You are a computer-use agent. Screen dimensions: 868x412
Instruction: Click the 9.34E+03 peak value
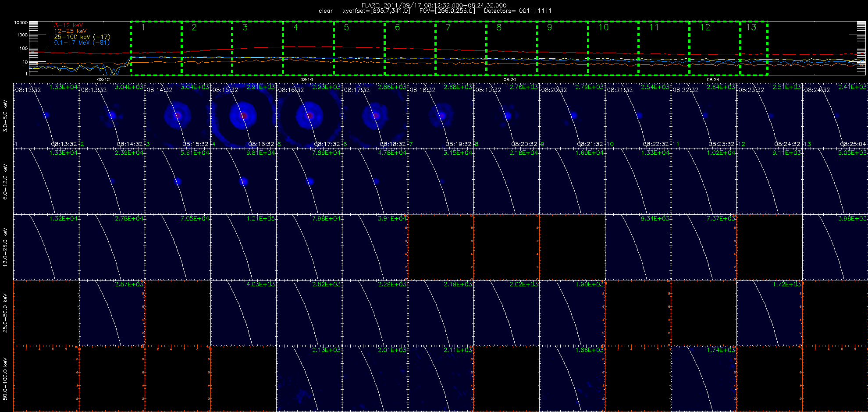[655, 219]
